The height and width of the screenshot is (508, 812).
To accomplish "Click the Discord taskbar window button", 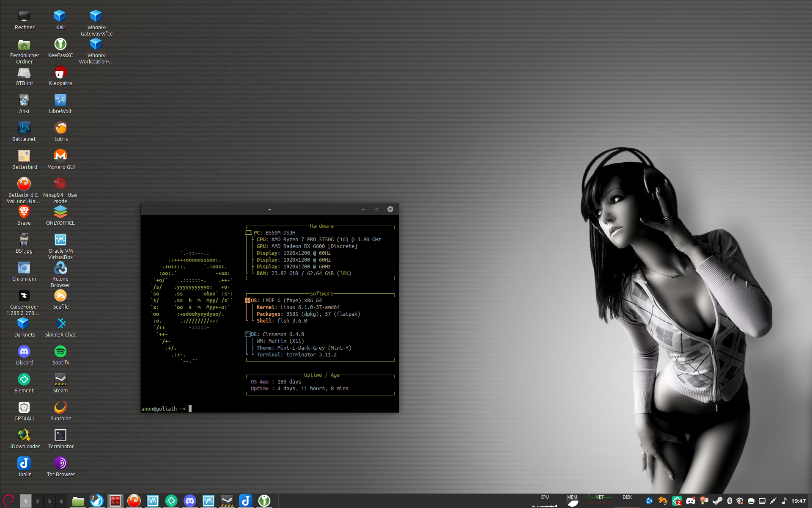I will [190, 501].
